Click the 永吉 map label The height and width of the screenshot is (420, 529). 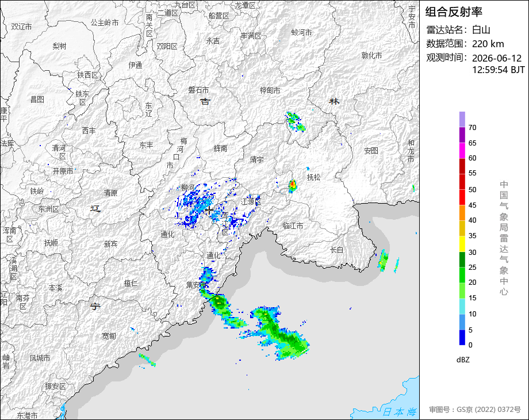[213, 41]
